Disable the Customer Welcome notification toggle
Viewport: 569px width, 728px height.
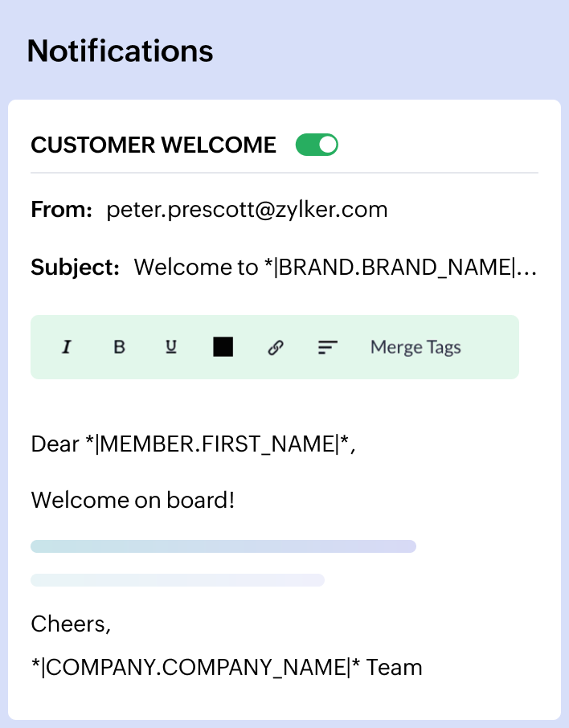[317, 145]
